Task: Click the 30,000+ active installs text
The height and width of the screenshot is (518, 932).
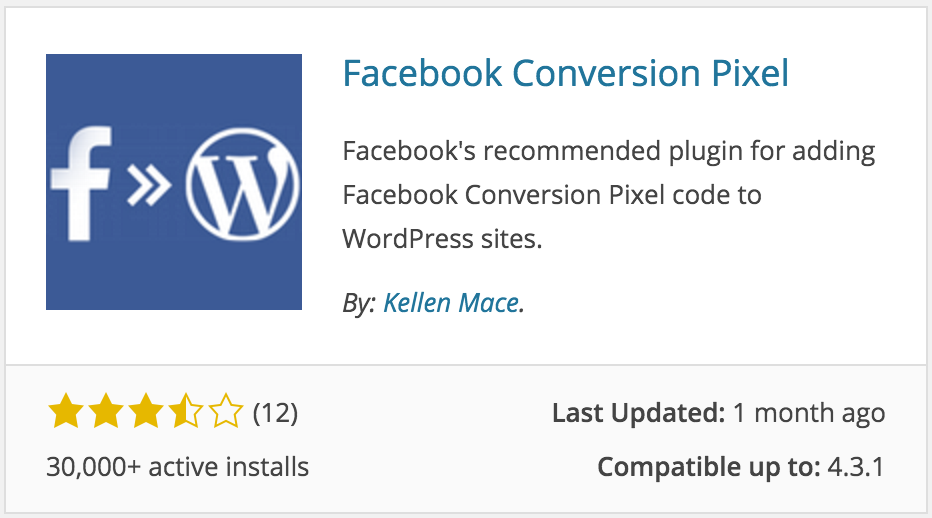Action: (178, 467)
